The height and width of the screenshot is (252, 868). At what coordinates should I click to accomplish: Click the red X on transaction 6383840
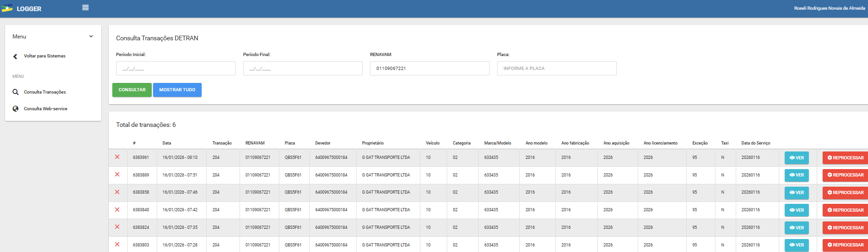(x=117, y=210)
